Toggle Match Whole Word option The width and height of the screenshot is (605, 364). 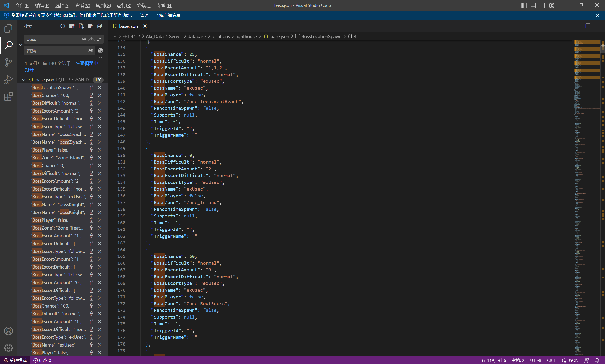click(91, 39)
